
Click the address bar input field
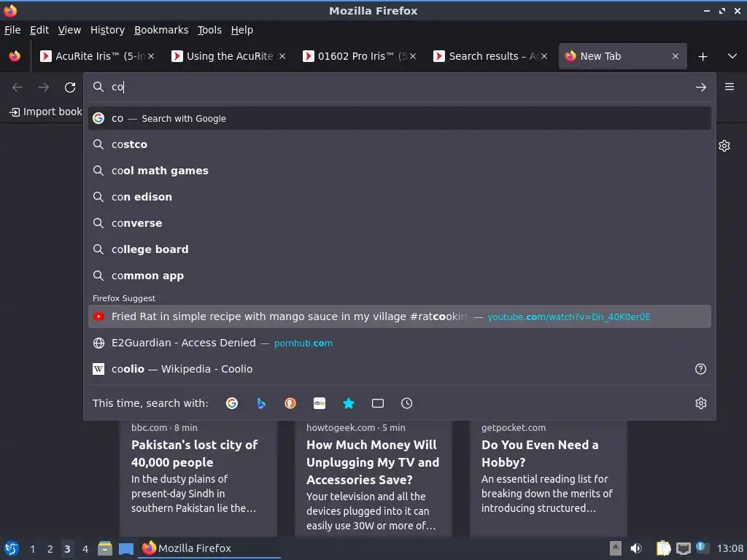(399, 87)
